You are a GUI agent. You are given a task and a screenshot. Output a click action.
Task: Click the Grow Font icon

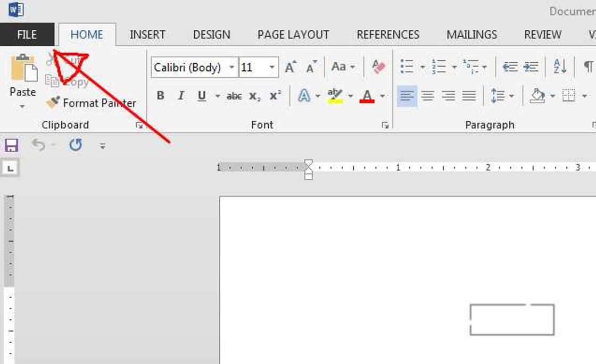click(291, 67)
